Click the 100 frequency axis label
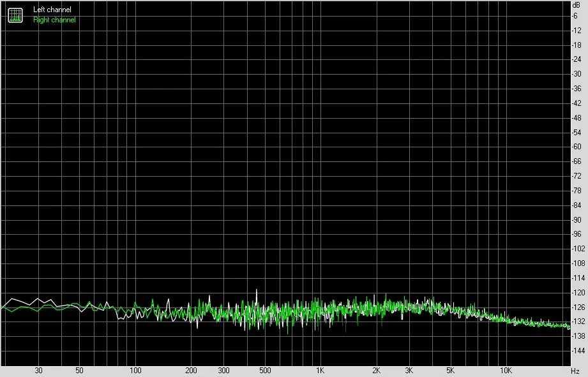 [x=135, y=371]
